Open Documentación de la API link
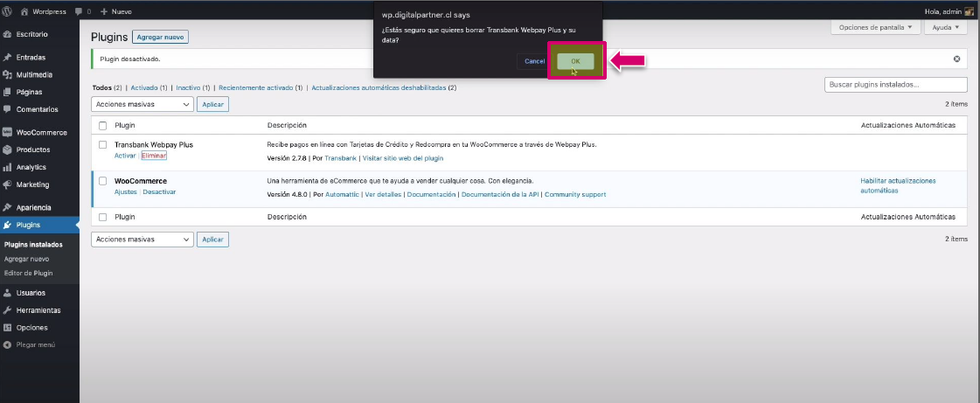This screenshot has height=403, width=980. point(500,194)
